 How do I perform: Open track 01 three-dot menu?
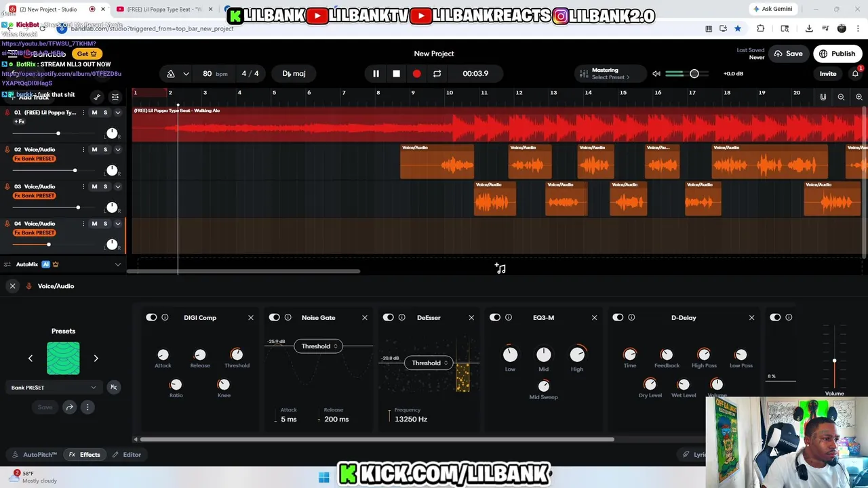pos(83,113)
